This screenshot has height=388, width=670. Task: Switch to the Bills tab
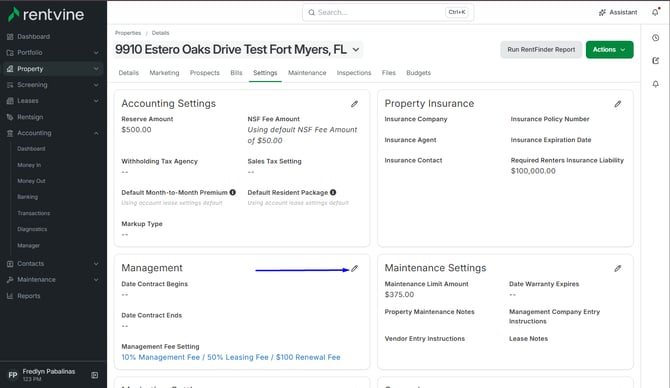point(236,73)
